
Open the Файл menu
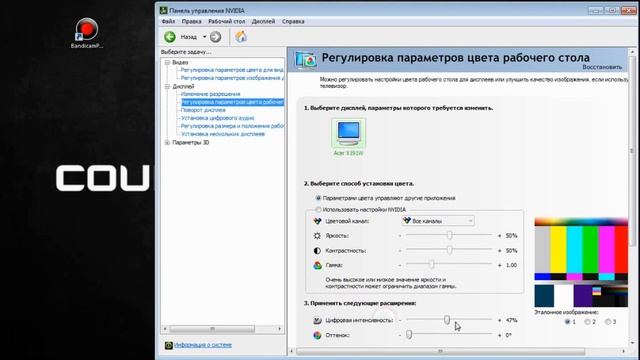click(x=168, y=21)
